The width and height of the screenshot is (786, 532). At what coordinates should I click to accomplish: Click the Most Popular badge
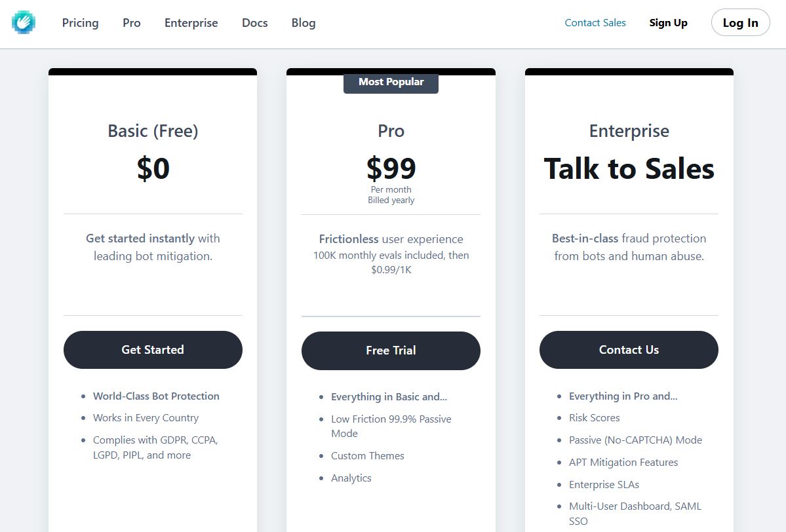point(391,81)
